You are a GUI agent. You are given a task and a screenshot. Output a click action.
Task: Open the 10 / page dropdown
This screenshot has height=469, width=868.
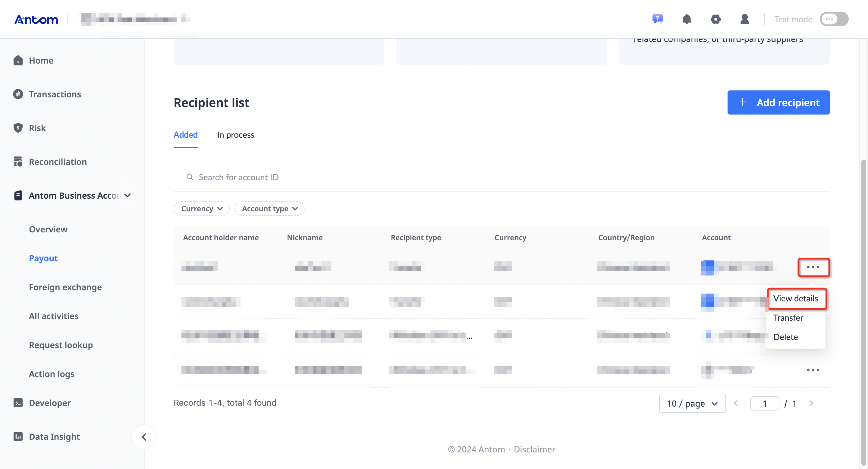693,403
